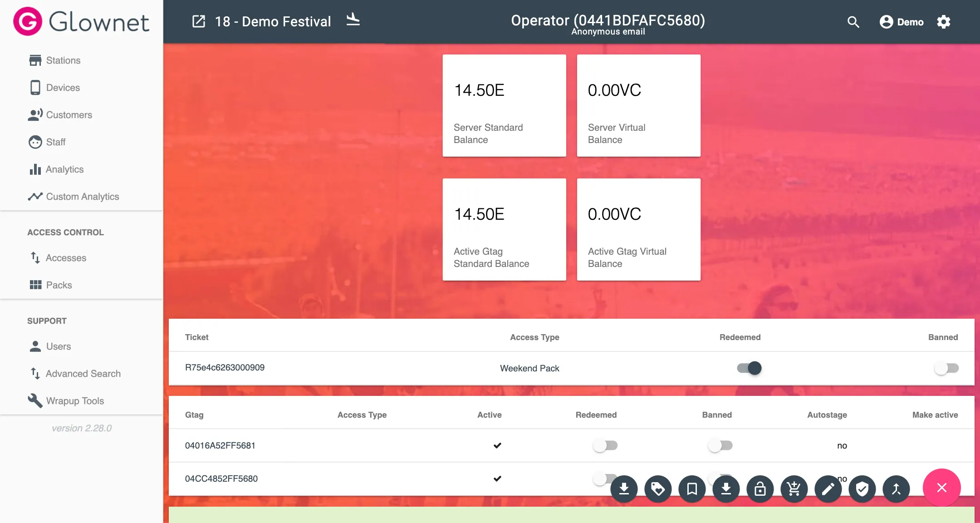The width and height of the screenshot is (980, 523).
Task: Toggle Redeemed switch for gtag 04016A52FF5681
Action: tap(605, 445)
